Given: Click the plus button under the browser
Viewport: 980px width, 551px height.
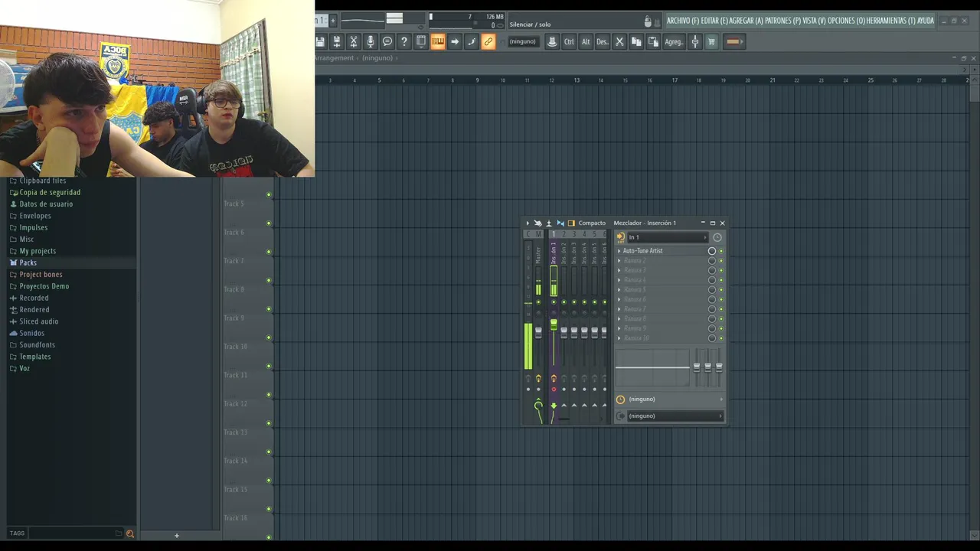Looking at the screenshot, I should 176,536.
